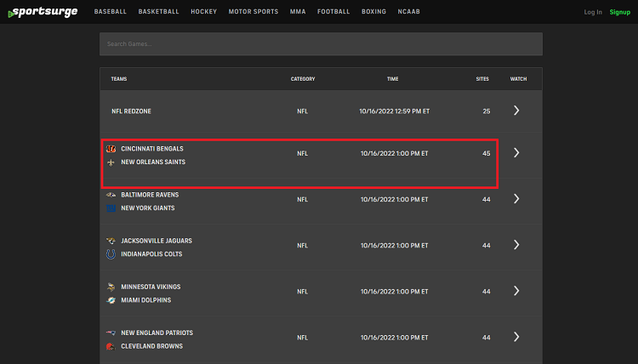
Task: Click the NFL category in the RedZone row
Action: (x=302, y=111)
